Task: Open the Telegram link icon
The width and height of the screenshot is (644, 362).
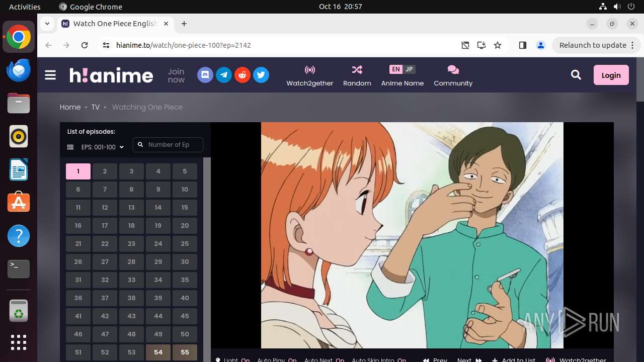Action: [x=224, y=75]
